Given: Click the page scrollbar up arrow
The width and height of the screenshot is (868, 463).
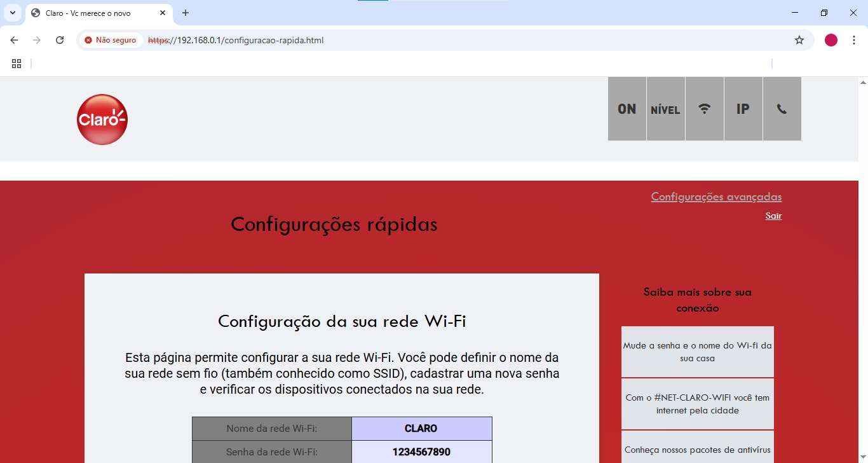Looking at the screenshot, I should point(863,83).
